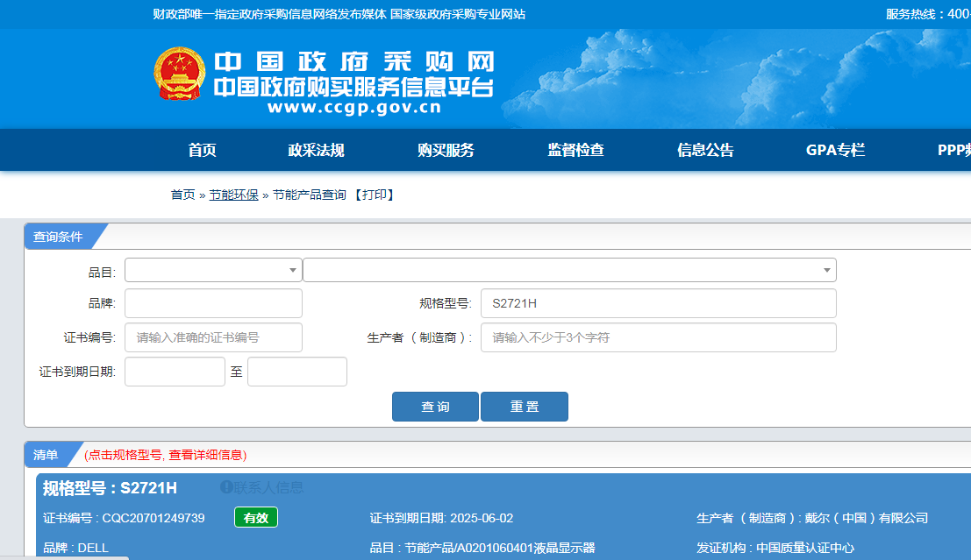This screenshot has height=560, width=971.
Task: Open the 联系人信息 link
Action: [268, 487]
